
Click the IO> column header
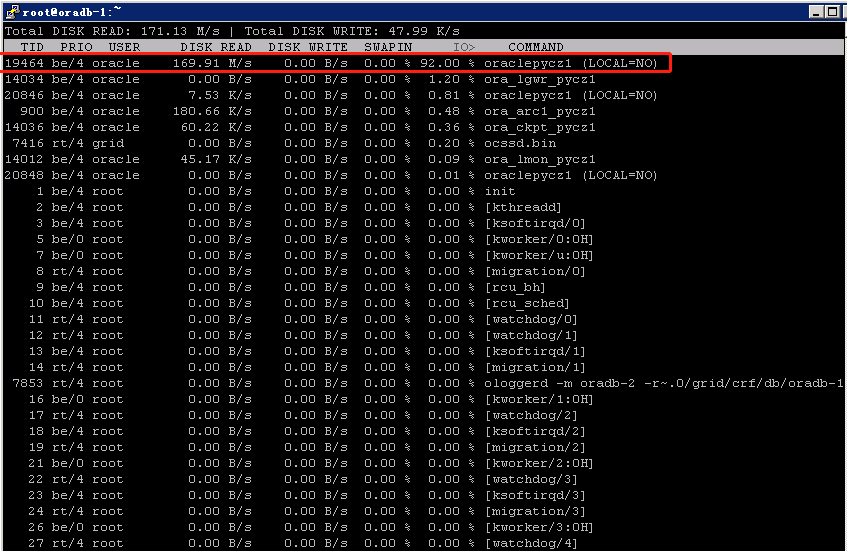tap(464, 47)
